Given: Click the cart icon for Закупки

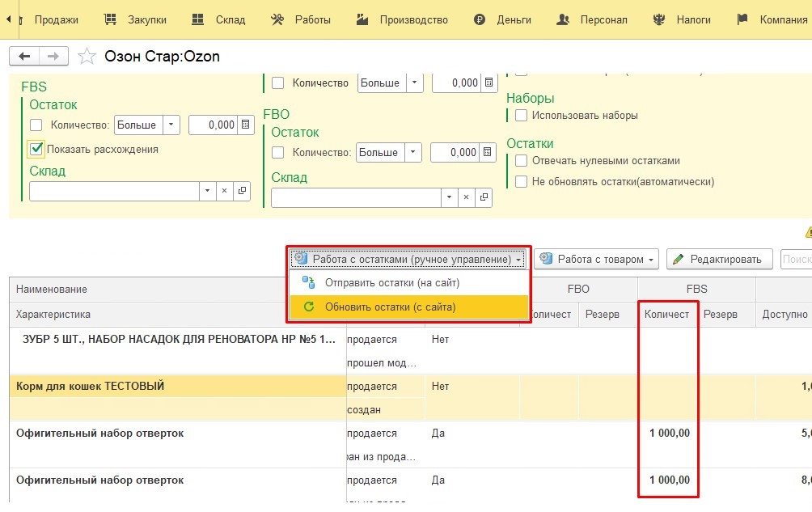Looking at the screenshot, I should pyautogui.click(x=110, y=19).
